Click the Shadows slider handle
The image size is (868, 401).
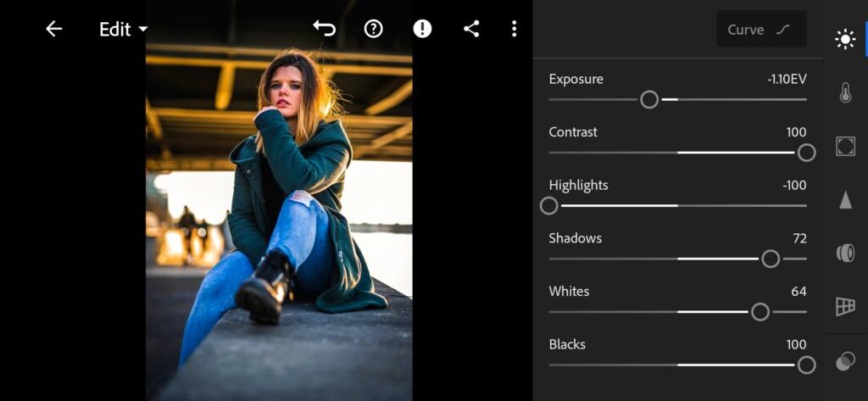pyautogui.click(x=771, y=259)
